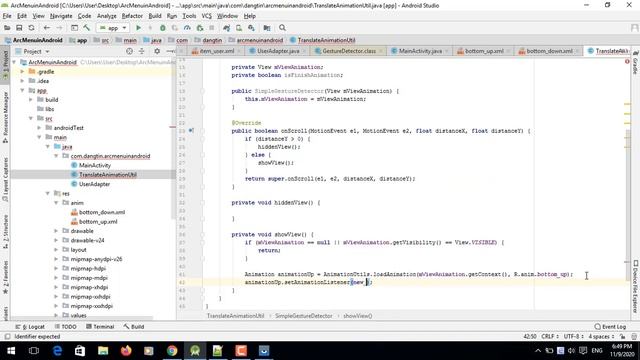This screenshot has width=640, height=360.
Task: Open the TODO tool window
Action: click(x=65, y=327)
